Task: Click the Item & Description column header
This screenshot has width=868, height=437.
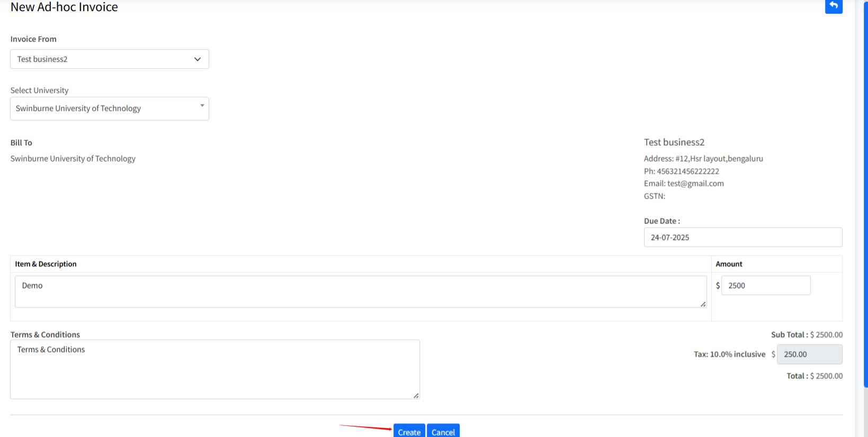Action: (x=46, y=264)
